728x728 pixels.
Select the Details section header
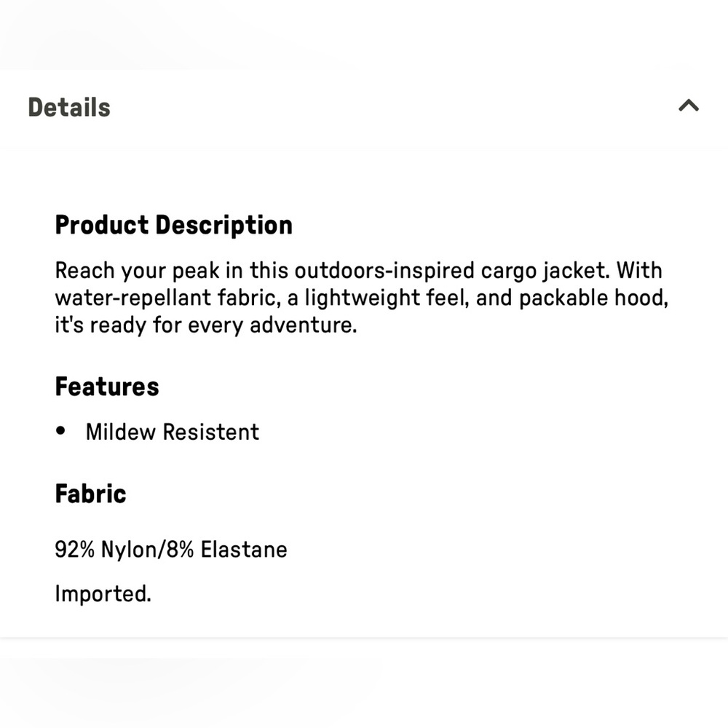[68, 107]
